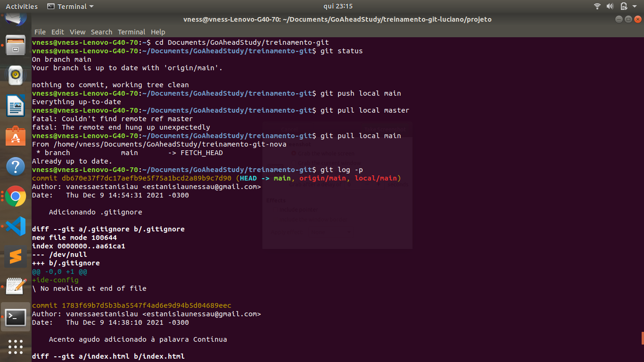This screenshot has height=362, width=644.
Task: Click 'git status' command text
Action: pyautogui.click(x=341, y=51)
